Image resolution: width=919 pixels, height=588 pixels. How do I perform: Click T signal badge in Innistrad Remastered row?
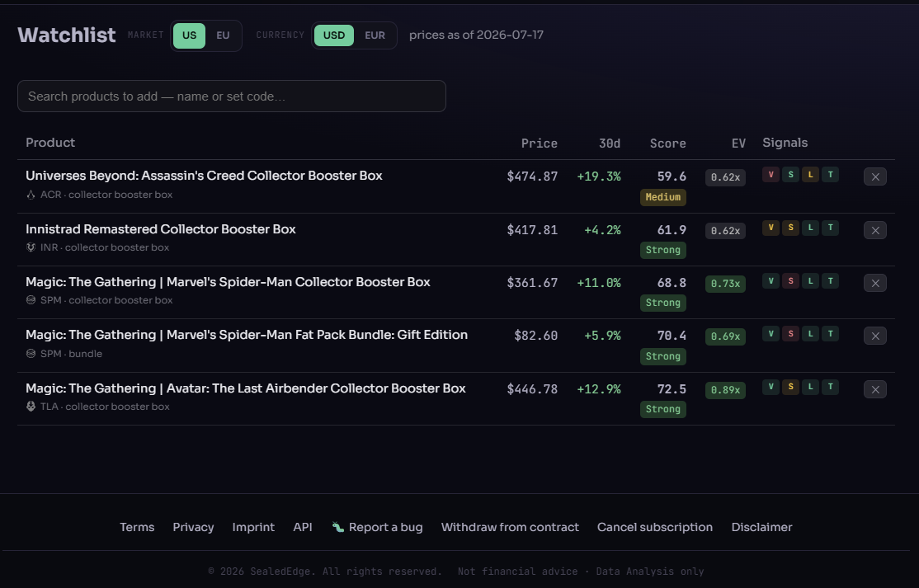831,228
